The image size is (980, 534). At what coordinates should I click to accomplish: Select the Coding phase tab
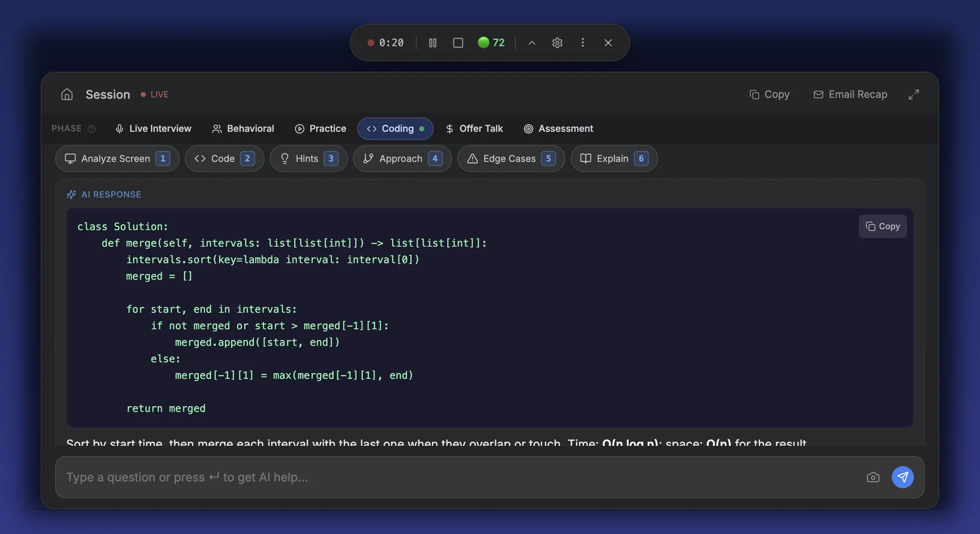coord(395,129)
